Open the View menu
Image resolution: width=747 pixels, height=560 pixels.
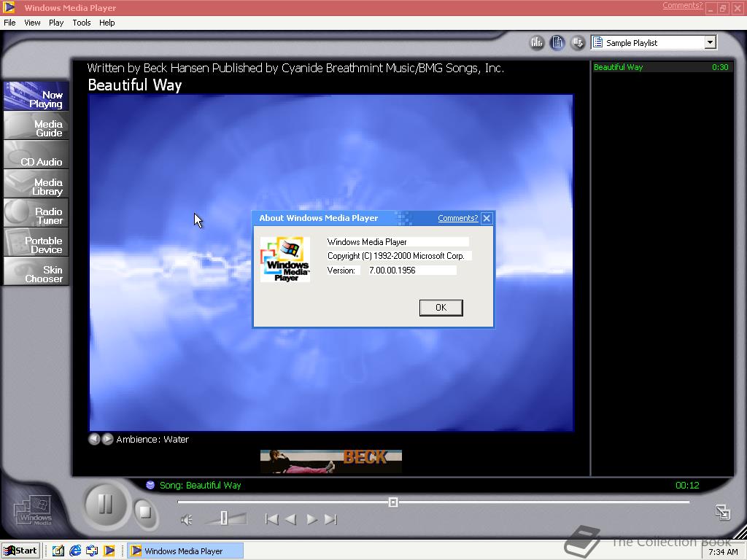pos(32,23)
